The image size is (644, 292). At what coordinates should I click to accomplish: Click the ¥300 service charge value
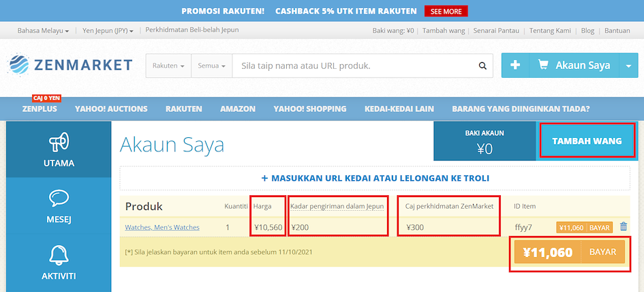coord(415,227)
